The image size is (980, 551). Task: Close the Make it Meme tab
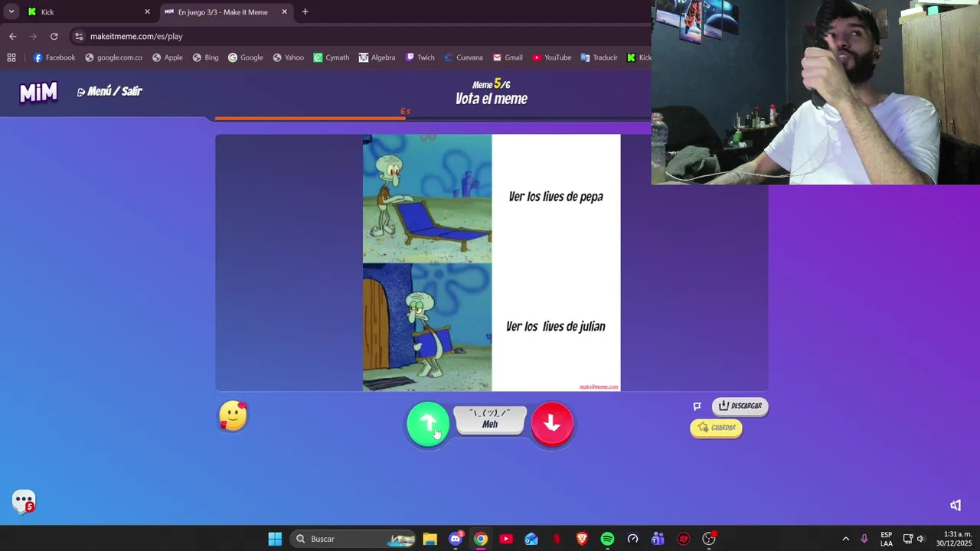[x=285, y=11]
